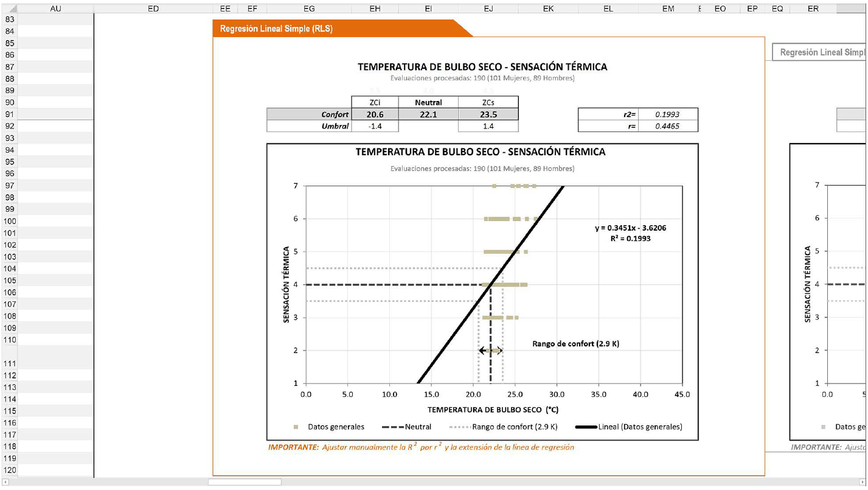
Task: Select row header 83
Action: (x=10, y=19)
